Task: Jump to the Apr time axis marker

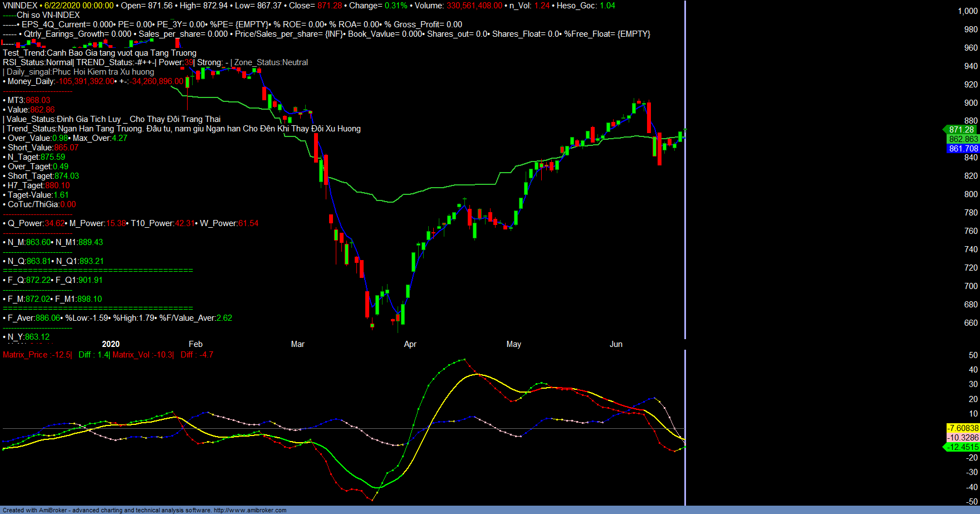Action: coord(410,344)
